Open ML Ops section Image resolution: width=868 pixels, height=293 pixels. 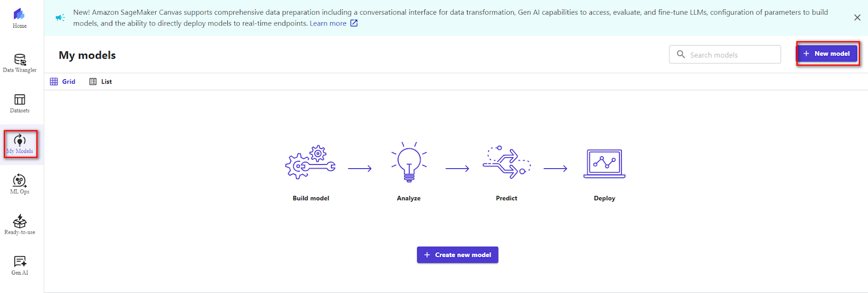(x=20, y=184)
